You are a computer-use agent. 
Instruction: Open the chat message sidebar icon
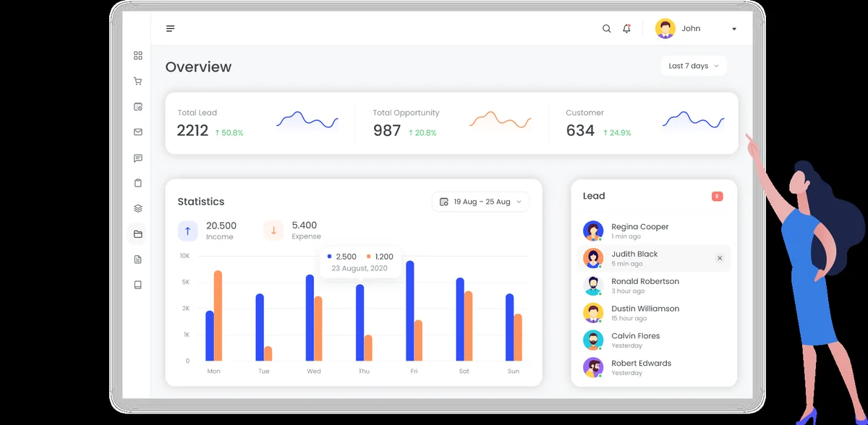[x=138, y=158]
